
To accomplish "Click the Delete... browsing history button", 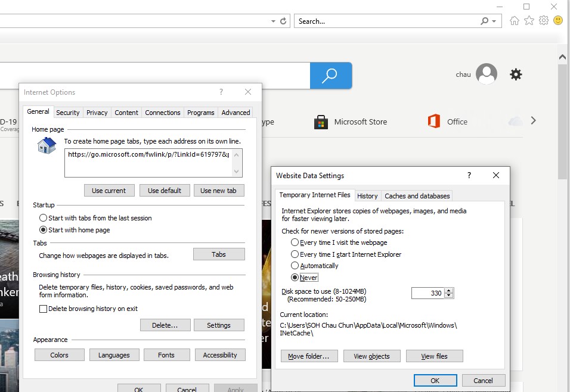I will 165,325.
